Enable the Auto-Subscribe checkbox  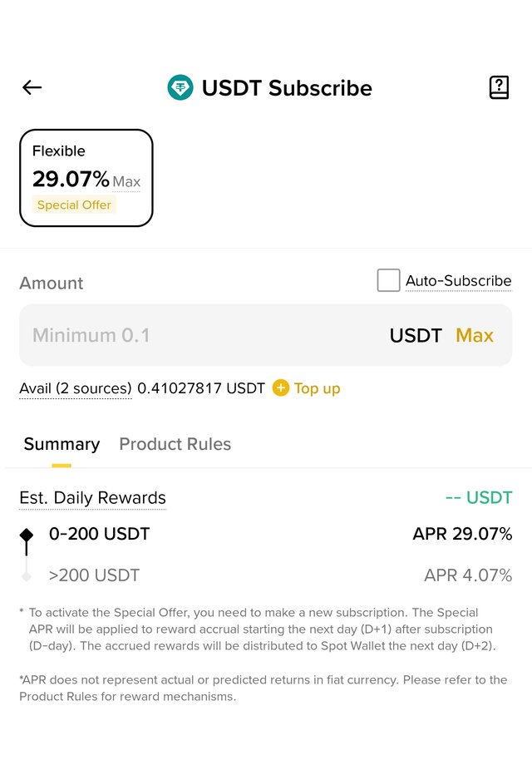point(389,280)
